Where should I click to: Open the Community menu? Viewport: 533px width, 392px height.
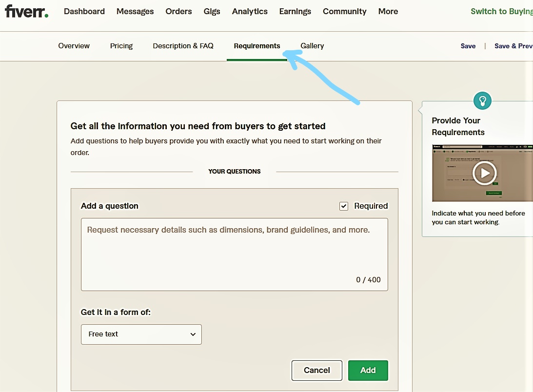point(344,12)
